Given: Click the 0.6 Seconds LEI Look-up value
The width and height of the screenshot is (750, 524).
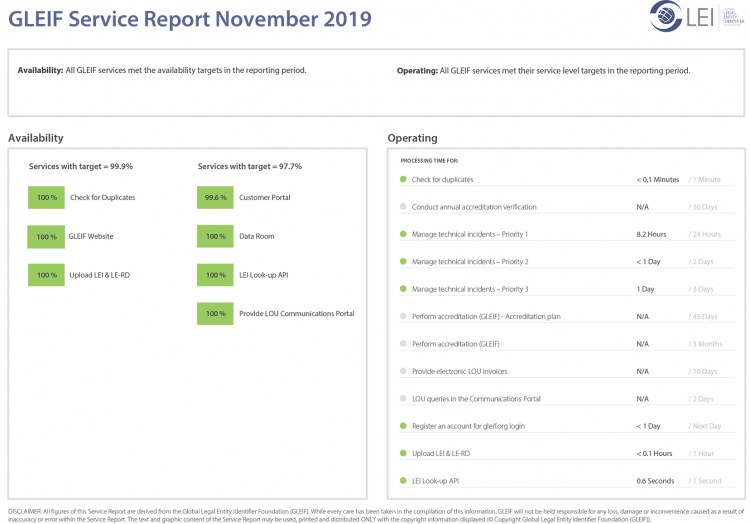Looking at the screenshot, I should 655,481.
